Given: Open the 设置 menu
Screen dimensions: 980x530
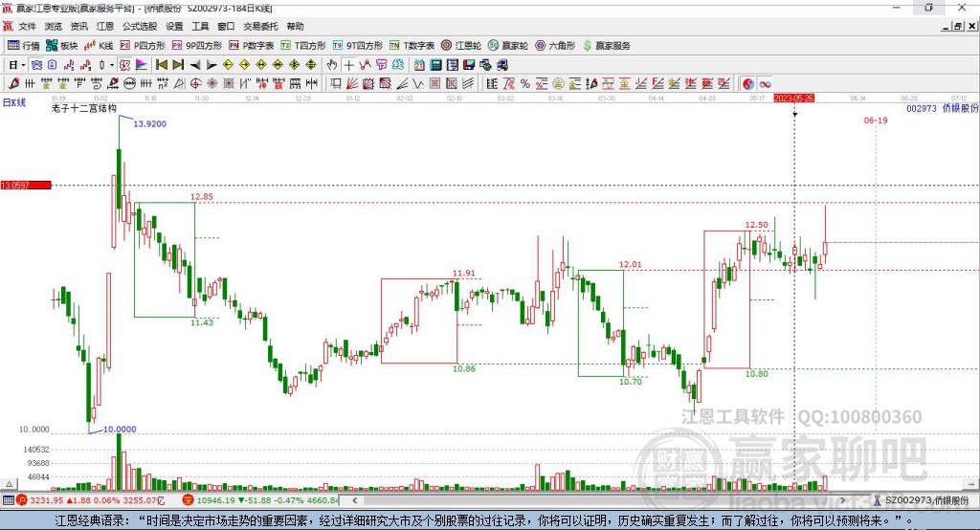Looking at the screenshot, I should click(x=174, y=26).
